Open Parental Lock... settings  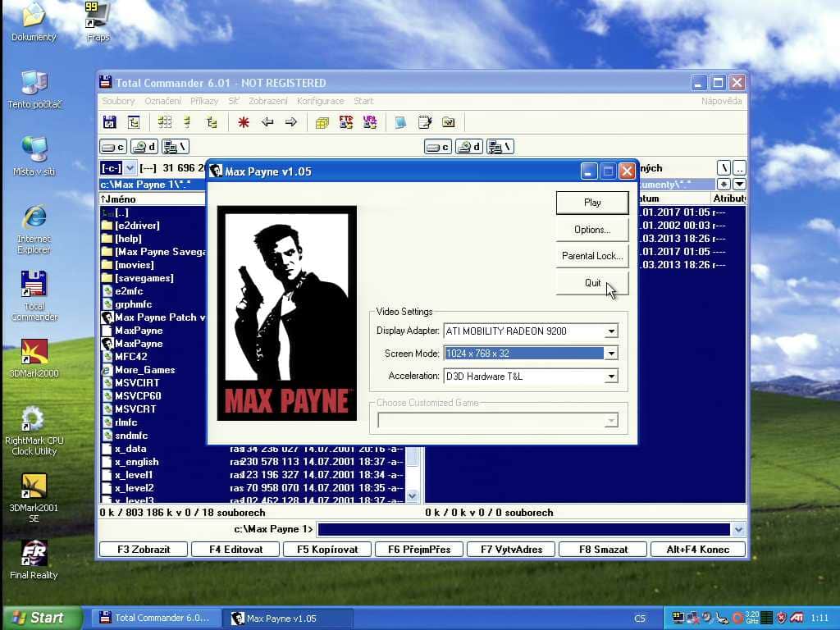click(x=592, y=256)
